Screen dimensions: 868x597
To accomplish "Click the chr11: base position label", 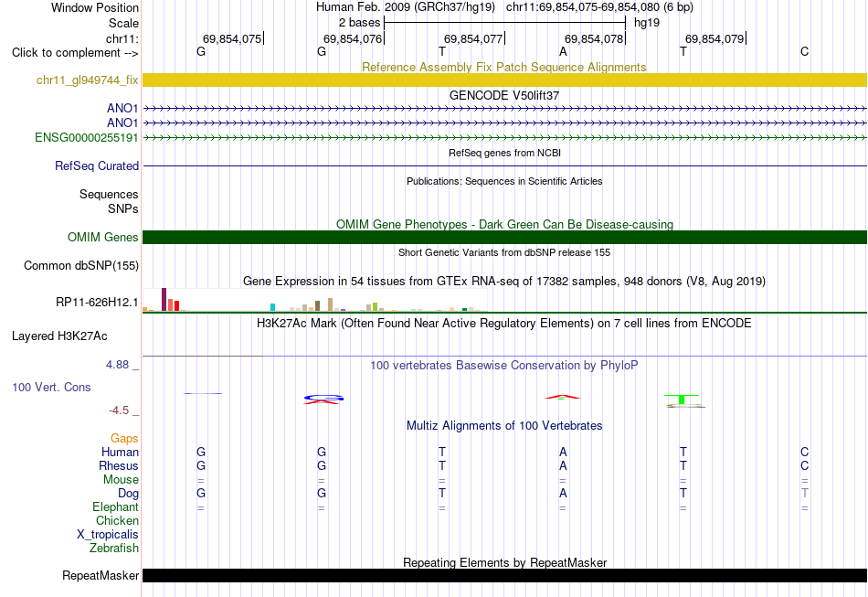I will pos(122,38).
